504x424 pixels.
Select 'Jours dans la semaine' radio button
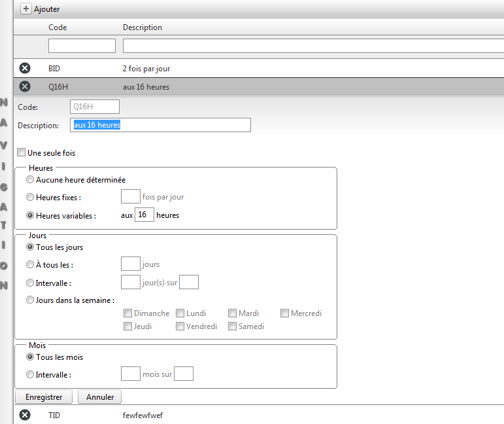[x=30, y=300]
